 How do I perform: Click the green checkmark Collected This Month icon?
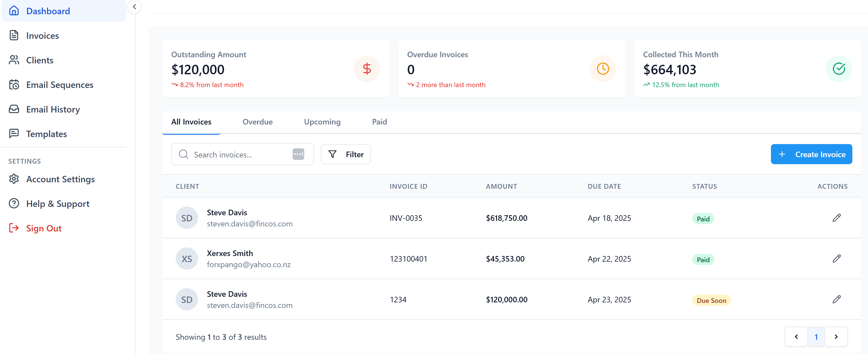[x=838, y=69]
